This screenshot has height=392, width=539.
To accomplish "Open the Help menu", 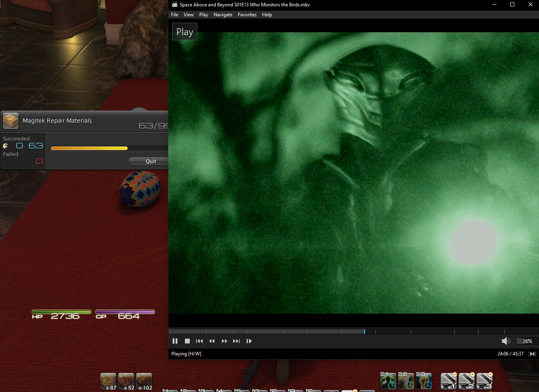I will point(267,15).
